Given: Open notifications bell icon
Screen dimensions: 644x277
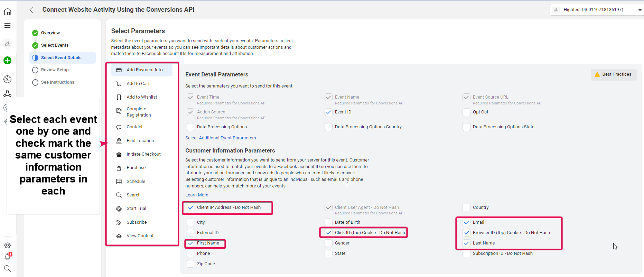Looking at the screenshot, I should pos(7,257).
